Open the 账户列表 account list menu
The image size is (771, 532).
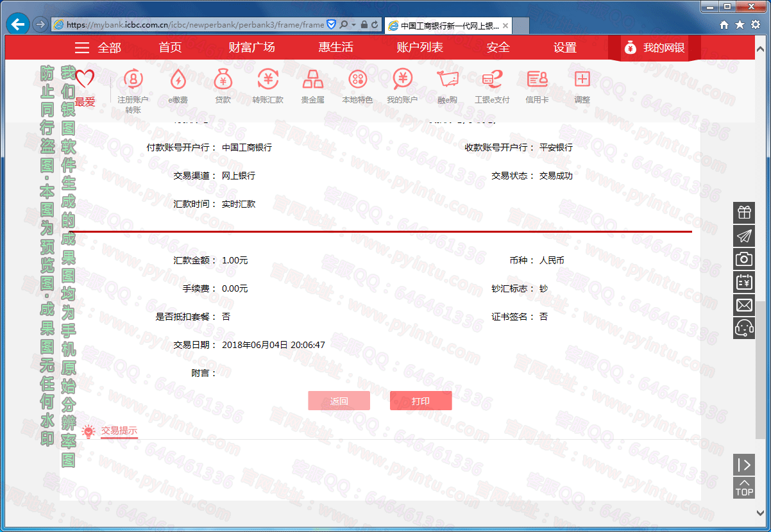[420, 47]
